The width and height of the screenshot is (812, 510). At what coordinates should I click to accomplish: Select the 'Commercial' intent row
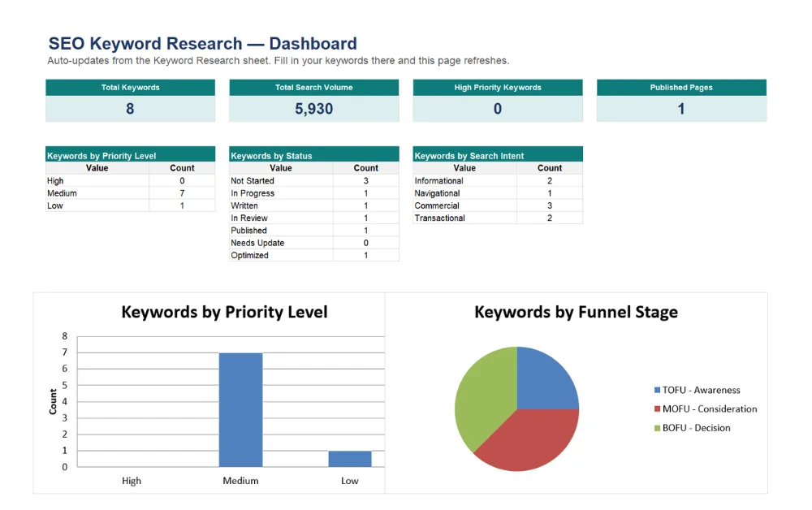(x=498, y=205)
